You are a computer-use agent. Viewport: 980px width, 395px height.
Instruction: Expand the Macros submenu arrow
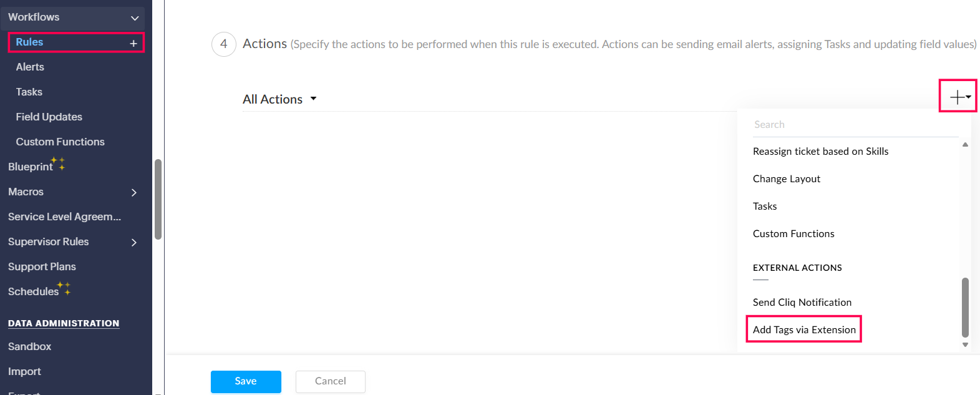134,192
